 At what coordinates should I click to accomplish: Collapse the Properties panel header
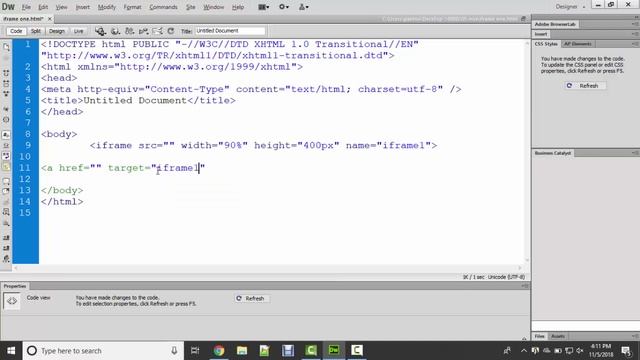15,287
